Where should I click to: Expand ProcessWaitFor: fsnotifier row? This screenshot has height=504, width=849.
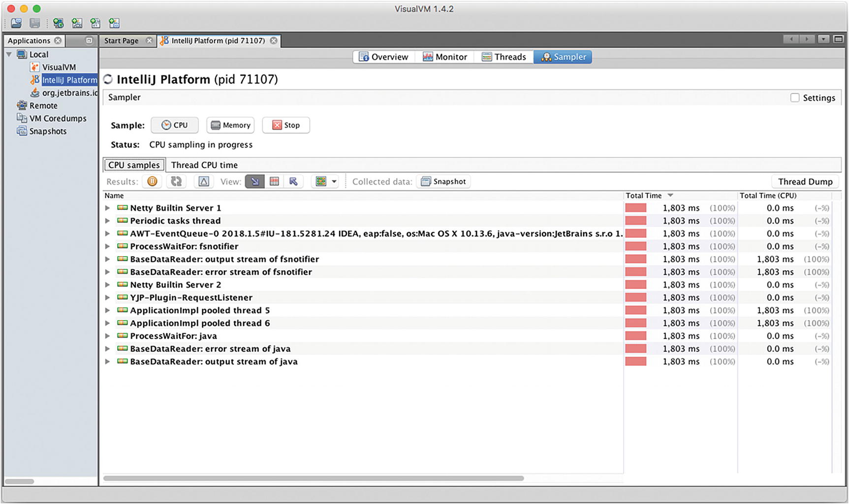(107, 246)
